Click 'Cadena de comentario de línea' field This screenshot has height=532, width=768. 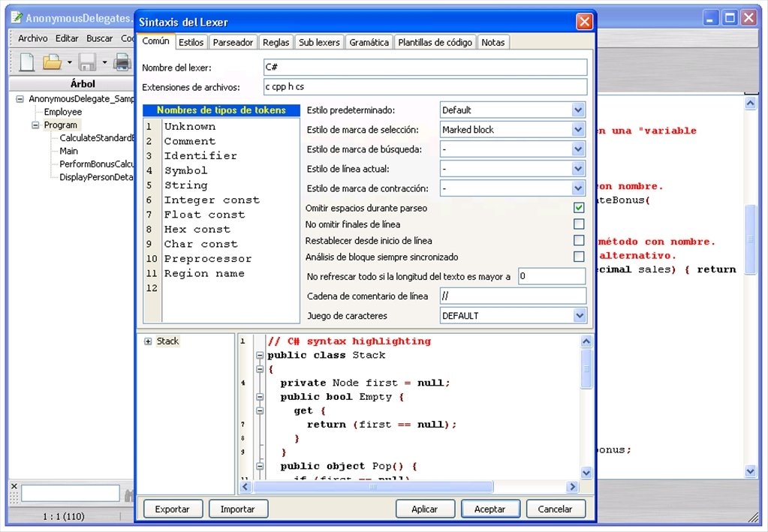coord(513,296)
